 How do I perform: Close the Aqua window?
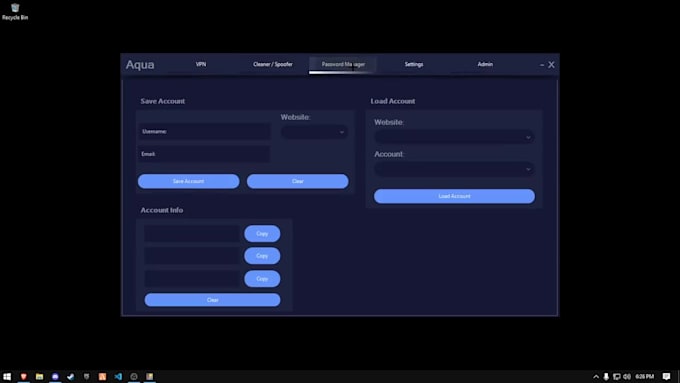coord(551,65)
